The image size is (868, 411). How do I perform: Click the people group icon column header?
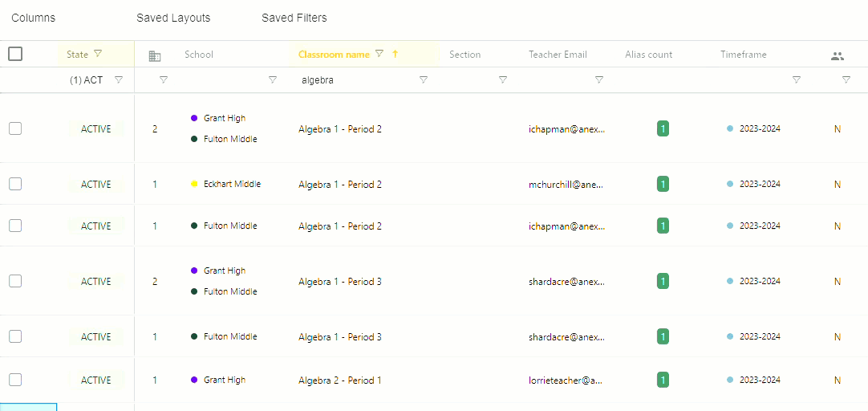click(x=838, y=55)
